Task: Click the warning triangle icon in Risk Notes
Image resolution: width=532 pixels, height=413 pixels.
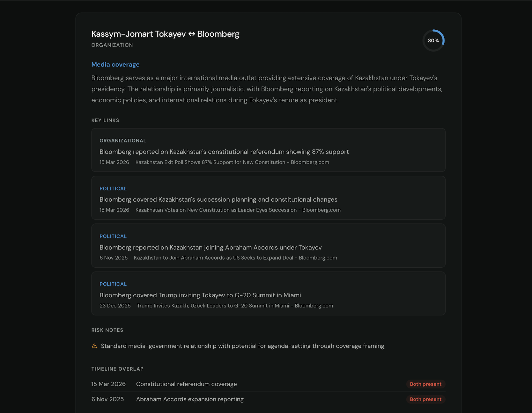Action: pos(94,346)
